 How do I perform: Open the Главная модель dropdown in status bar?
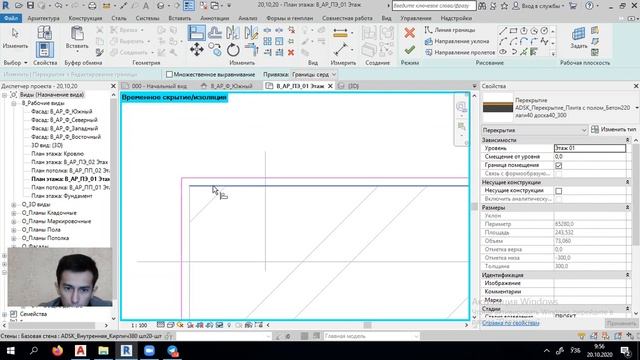pyautogui.click(x=371, y=336)
